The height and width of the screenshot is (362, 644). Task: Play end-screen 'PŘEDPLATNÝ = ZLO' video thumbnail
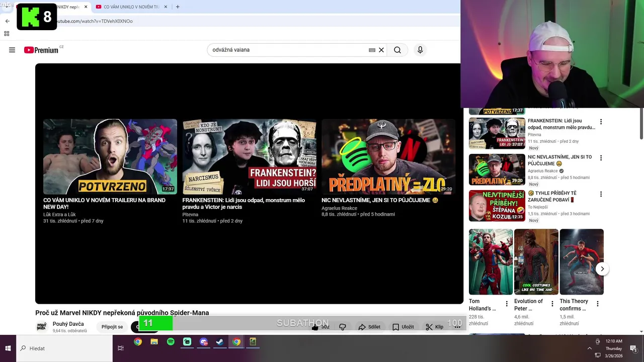pos(388,156)
